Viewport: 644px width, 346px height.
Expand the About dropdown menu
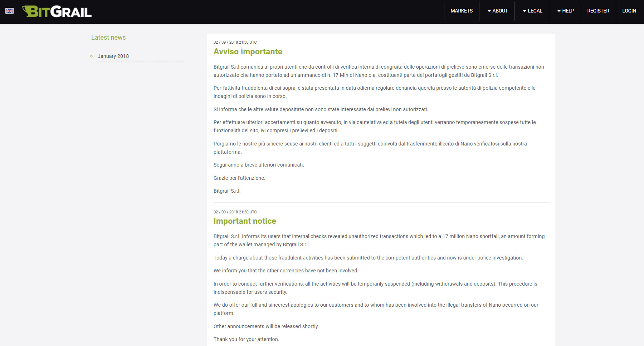(497, 11)
